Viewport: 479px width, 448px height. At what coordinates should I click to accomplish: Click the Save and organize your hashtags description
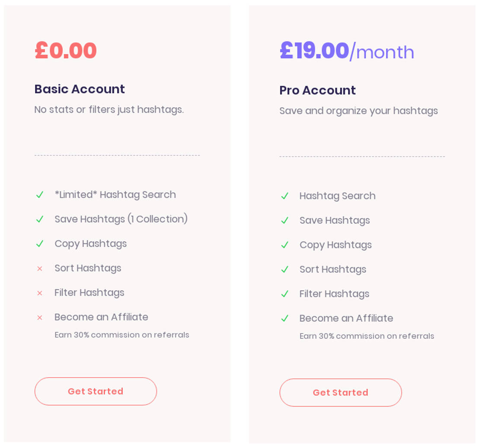359,111
